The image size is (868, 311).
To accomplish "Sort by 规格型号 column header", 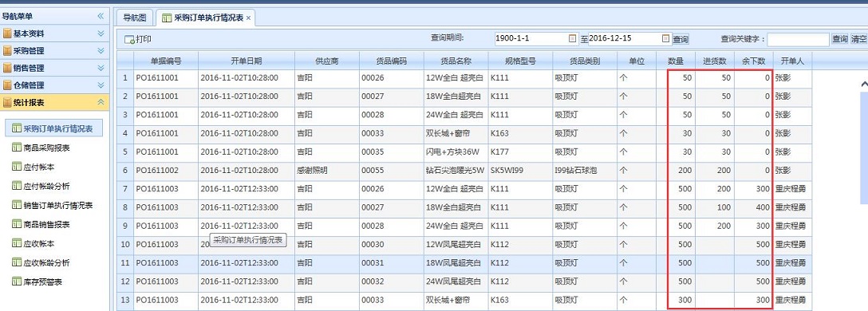I will pos(520,61).
